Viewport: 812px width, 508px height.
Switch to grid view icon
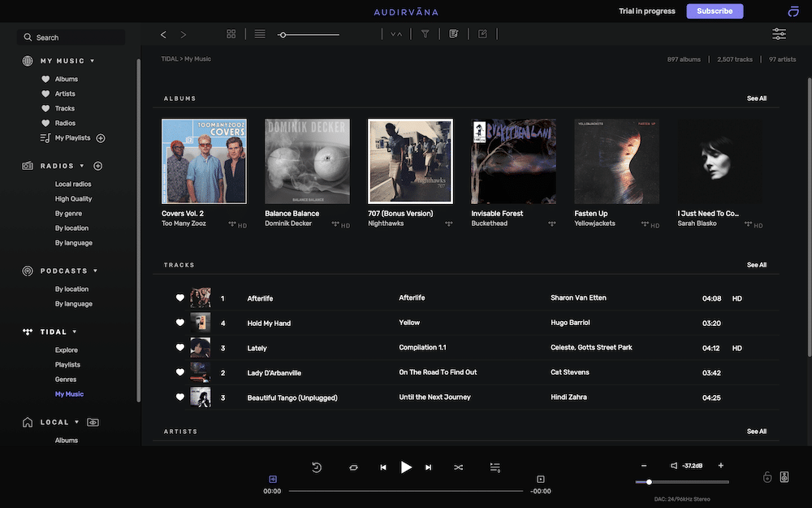tap(231, 33)
